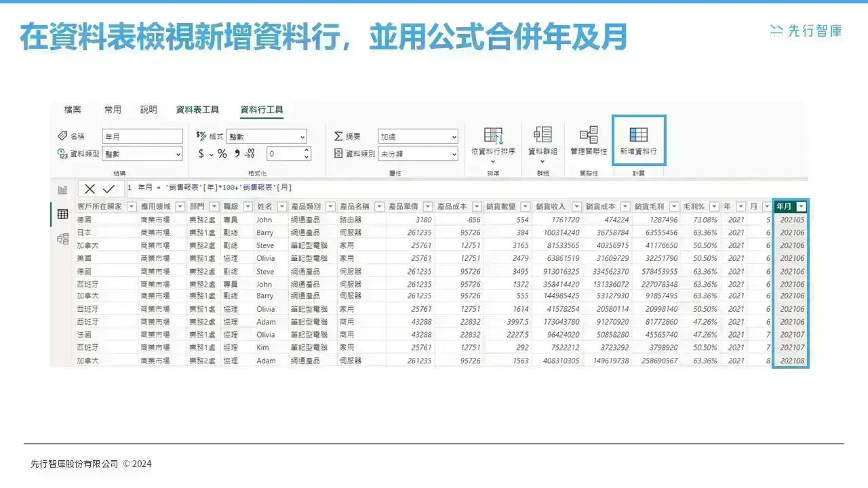Cancel the formula with the X icon

90,189
